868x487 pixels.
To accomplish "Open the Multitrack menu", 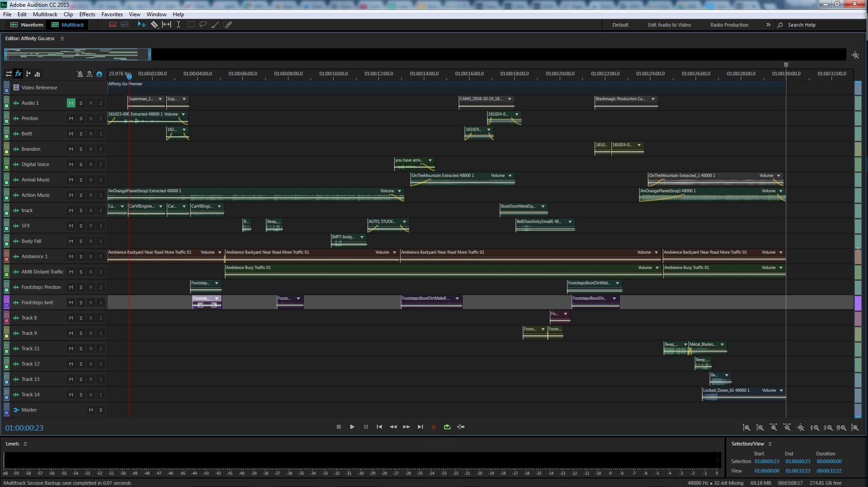I will [x=45, y=14].
